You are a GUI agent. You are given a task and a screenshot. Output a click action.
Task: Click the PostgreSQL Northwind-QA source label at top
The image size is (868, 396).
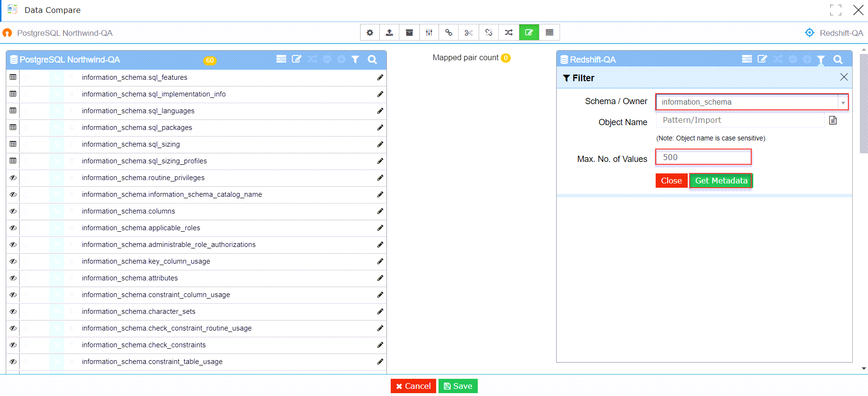[65, 33]
